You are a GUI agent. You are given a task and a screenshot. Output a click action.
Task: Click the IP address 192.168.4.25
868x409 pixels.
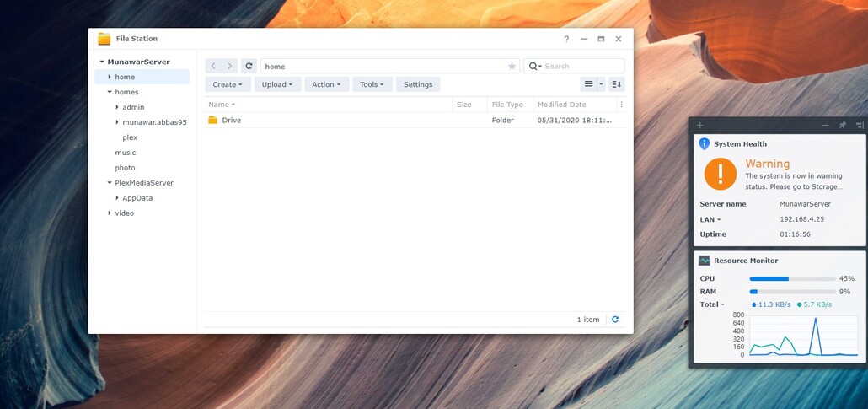coord(801,219)
